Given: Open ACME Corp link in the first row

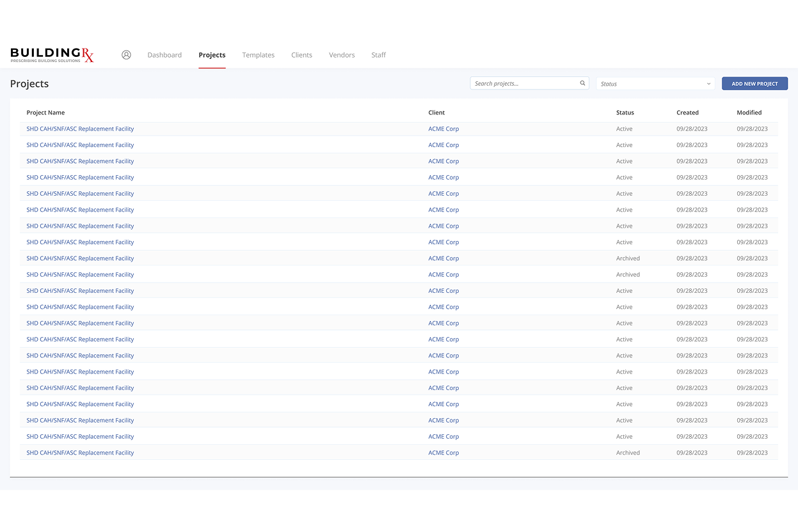Looking at the screenshot, I should (x=443, y=129).
